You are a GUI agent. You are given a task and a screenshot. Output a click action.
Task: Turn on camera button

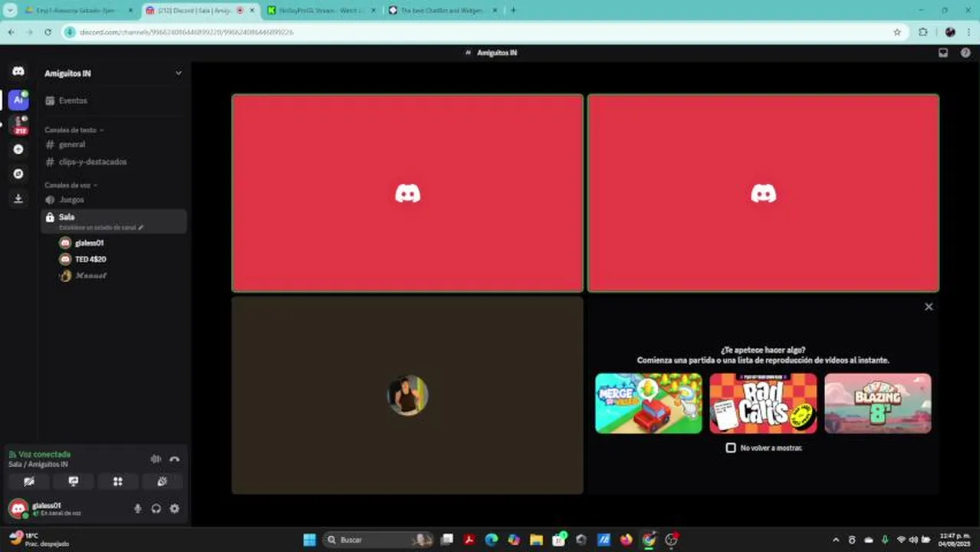coord(29,481)
